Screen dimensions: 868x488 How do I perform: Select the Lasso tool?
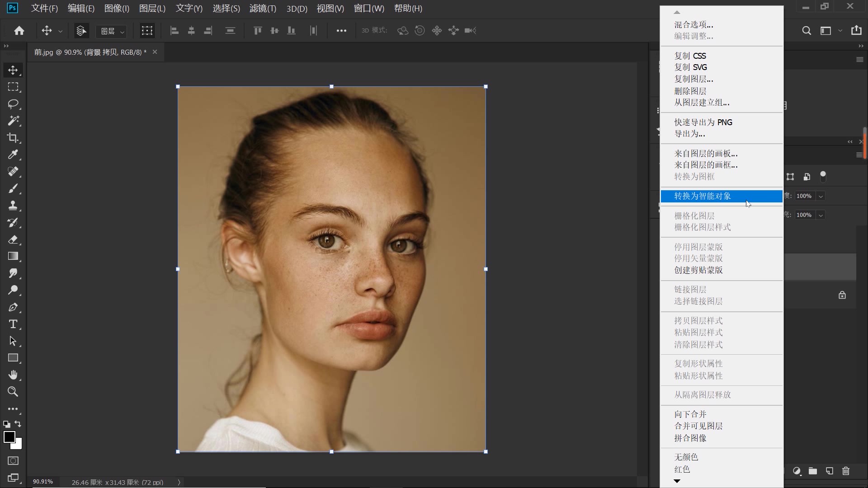[x=13, y=104]
